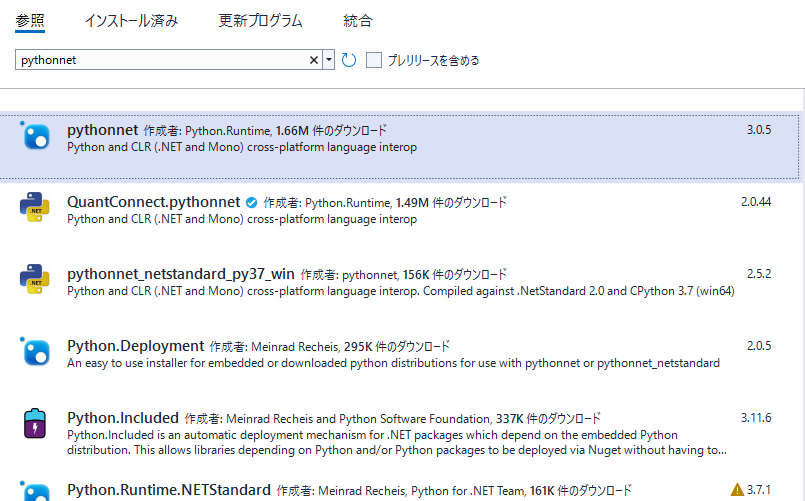Click the 1.49M download count text
Screen dimensions: 805x501
(412, 203)
